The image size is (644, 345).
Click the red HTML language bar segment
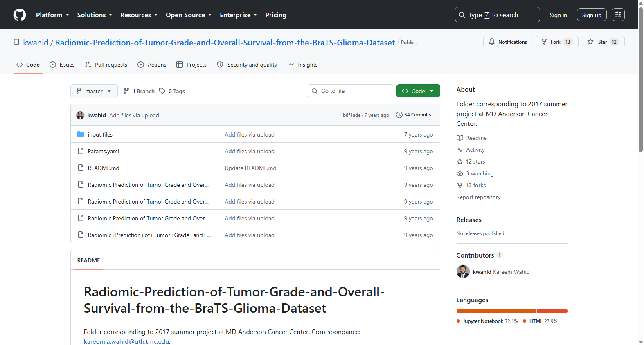tap(552, 311)
